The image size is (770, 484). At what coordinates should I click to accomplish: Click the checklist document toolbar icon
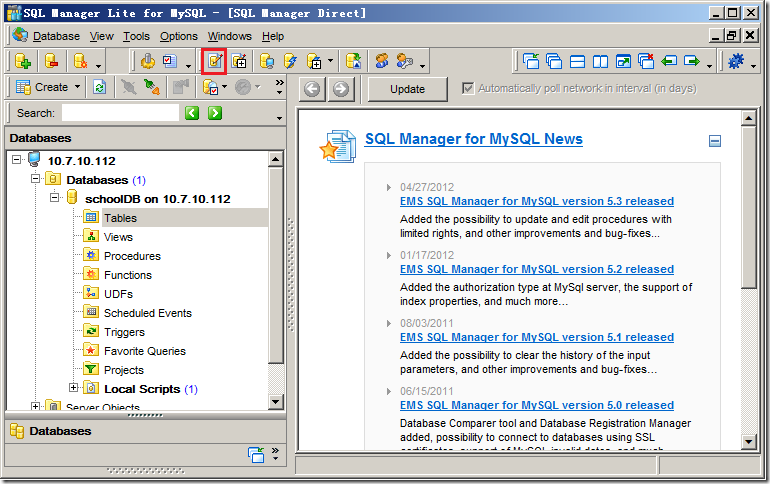pos(170,61)
